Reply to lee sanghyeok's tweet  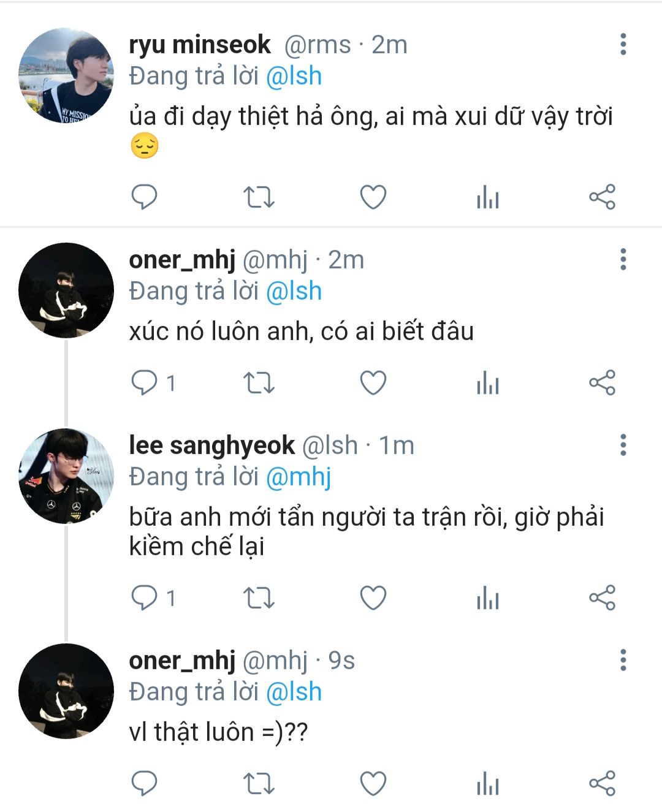[x=145, y=598]
